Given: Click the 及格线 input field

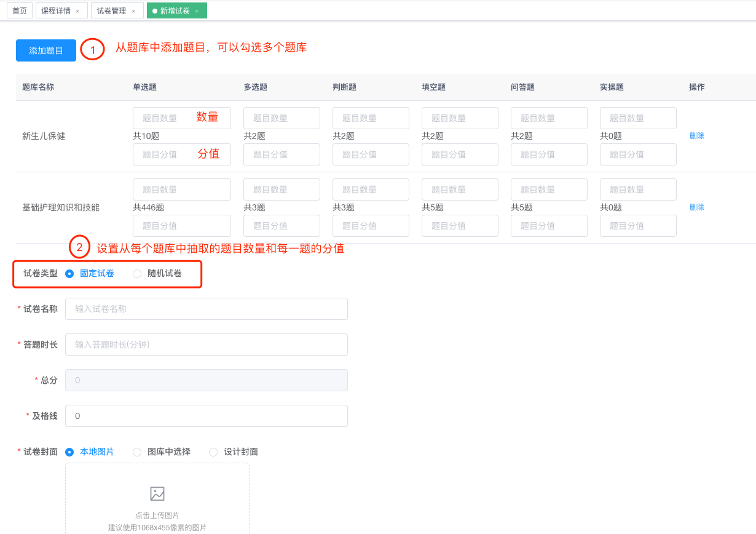Looking at the screenshot, I should point(206,416).
